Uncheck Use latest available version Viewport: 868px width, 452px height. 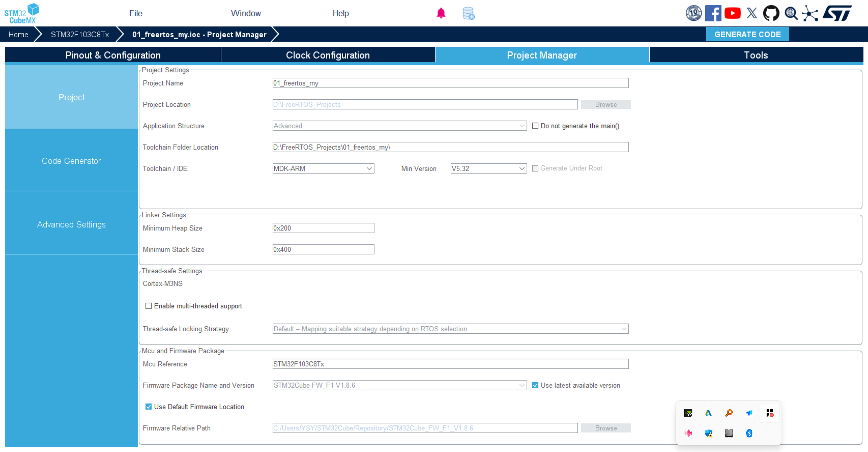coord(535,385)
